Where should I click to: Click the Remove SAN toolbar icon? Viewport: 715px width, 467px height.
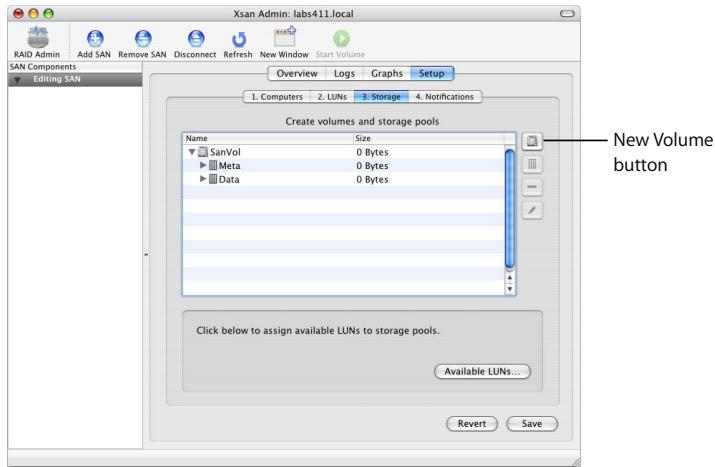[143, 39]
